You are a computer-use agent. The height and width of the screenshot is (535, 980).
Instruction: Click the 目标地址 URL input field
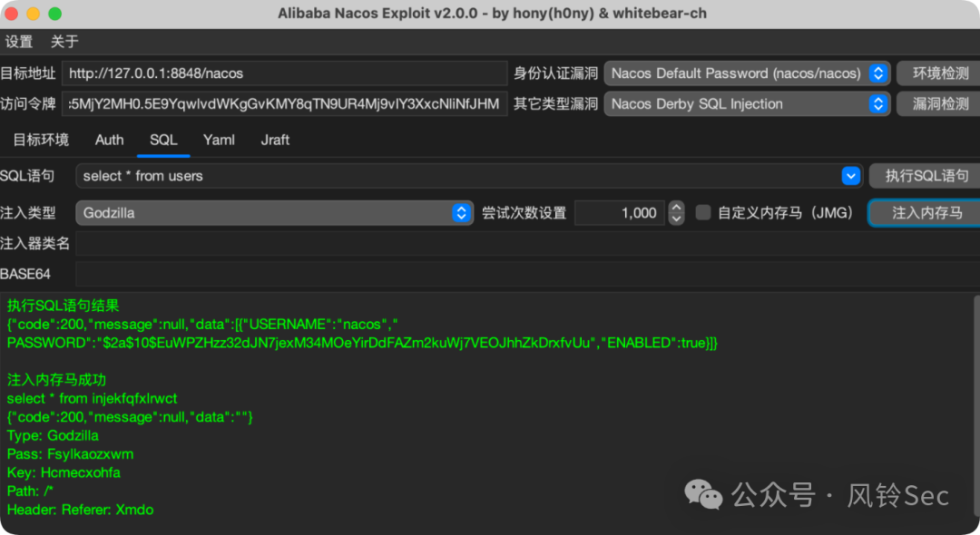point(284,73)
